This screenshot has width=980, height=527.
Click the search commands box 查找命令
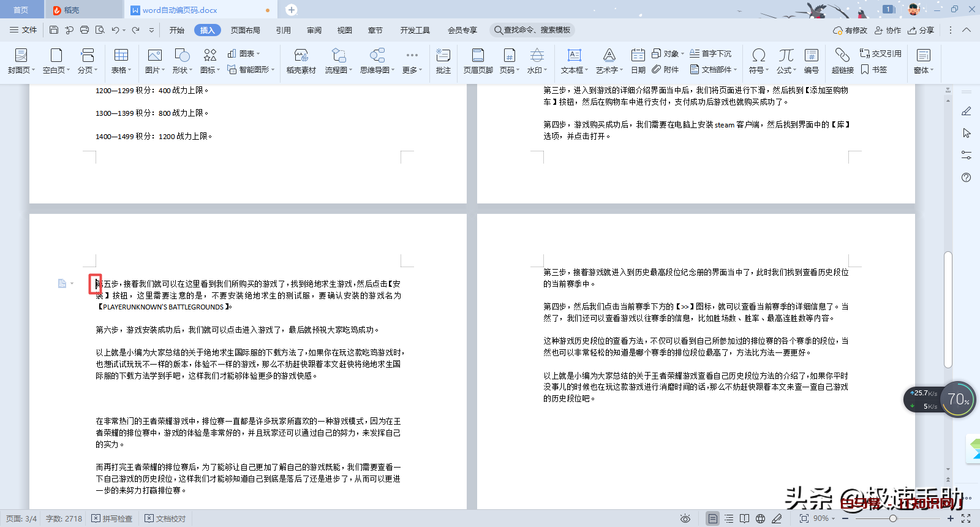[532, 30]
